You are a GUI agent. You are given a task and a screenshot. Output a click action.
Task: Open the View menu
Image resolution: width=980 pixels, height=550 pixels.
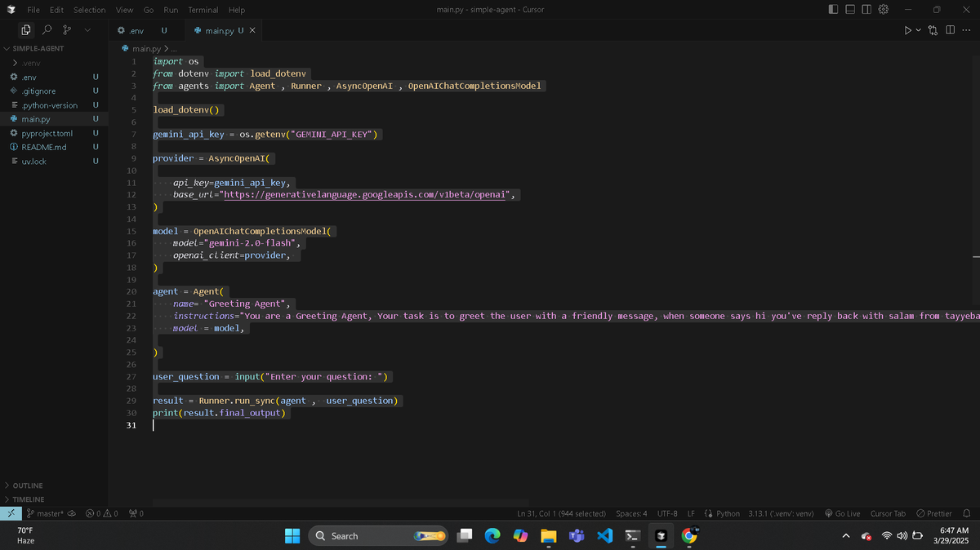point(125,10)
